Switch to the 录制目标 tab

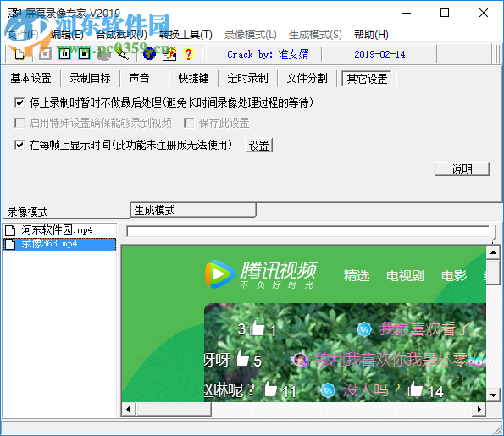point(91,79)
